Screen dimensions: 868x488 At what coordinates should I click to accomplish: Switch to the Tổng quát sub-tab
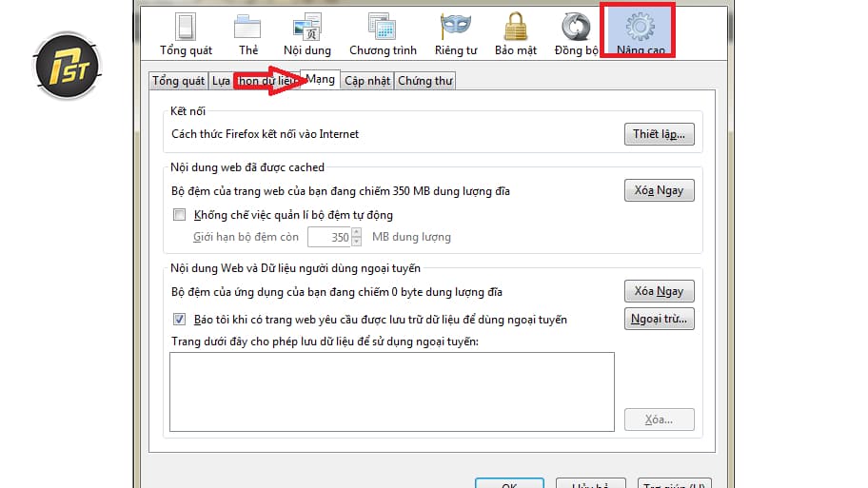click(x=178, y=81)
